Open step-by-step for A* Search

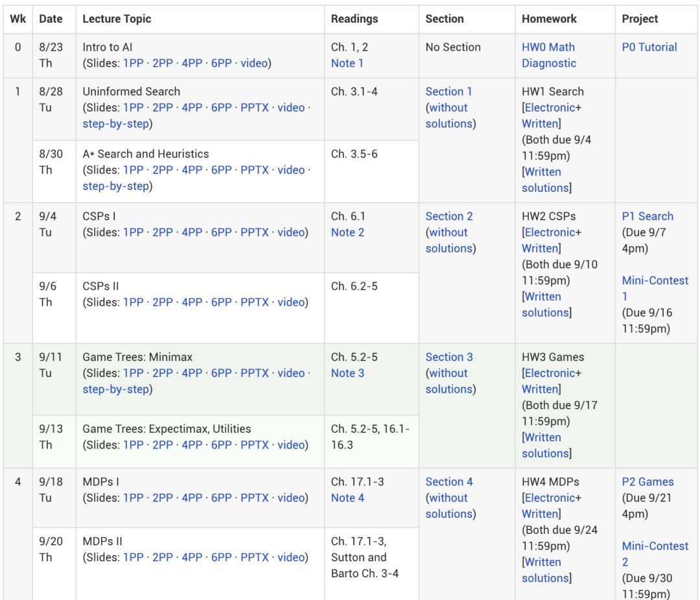coord(115,186)
